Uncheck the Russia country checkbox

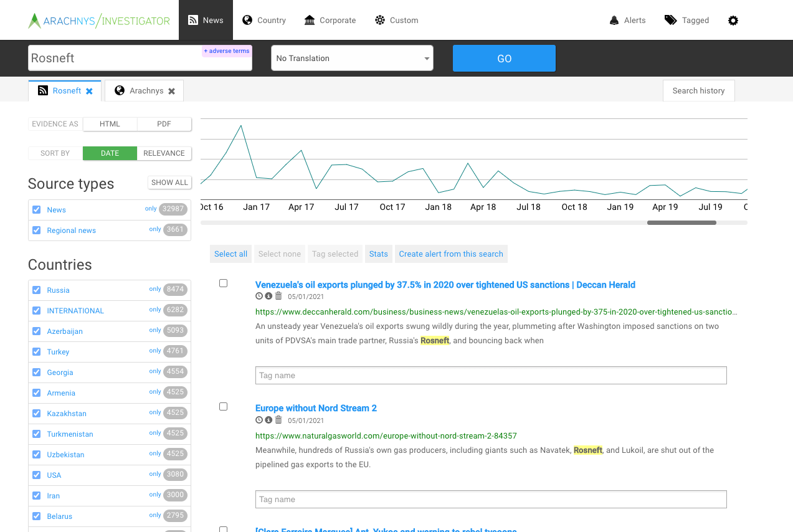click(37, 290)
